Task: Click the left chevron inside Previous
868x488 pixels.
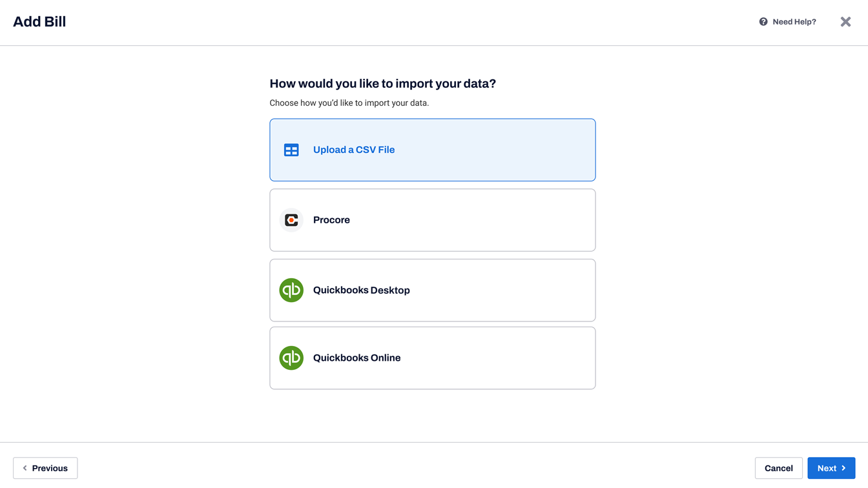Action: coord(25,468)
